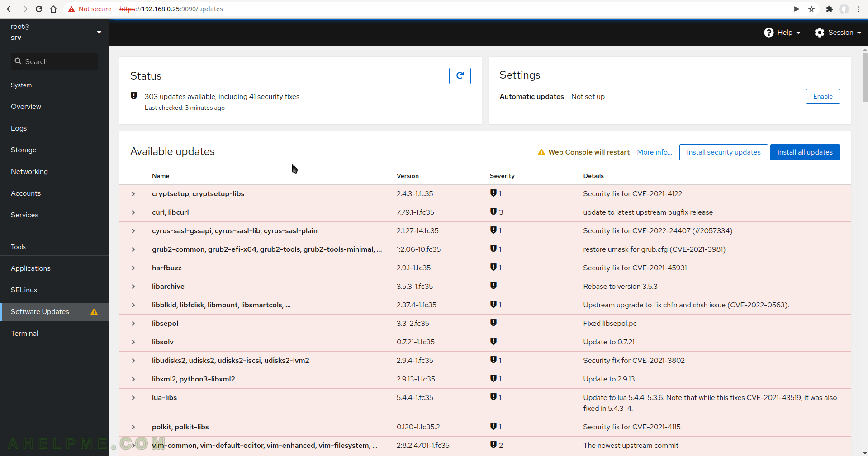Open Logs in sidebar
Screen dimensions: 868x456
pyautogui.click(x=54, y=128)
